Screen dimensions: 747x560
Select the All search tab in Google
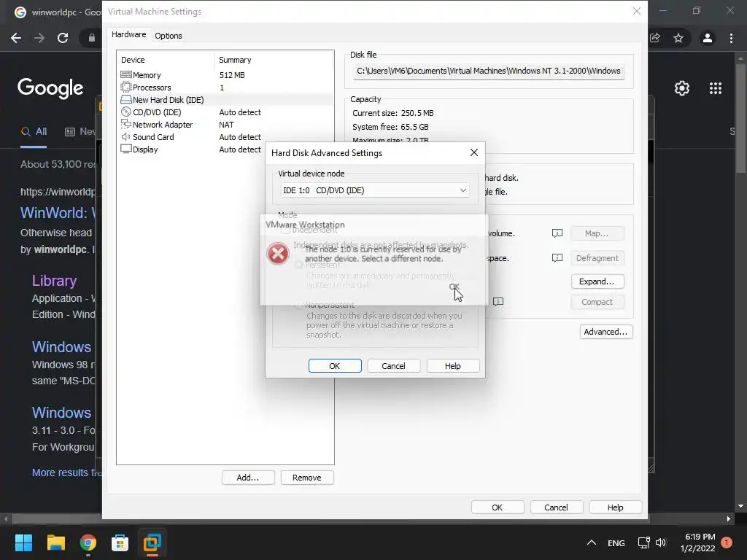(34, 131)
